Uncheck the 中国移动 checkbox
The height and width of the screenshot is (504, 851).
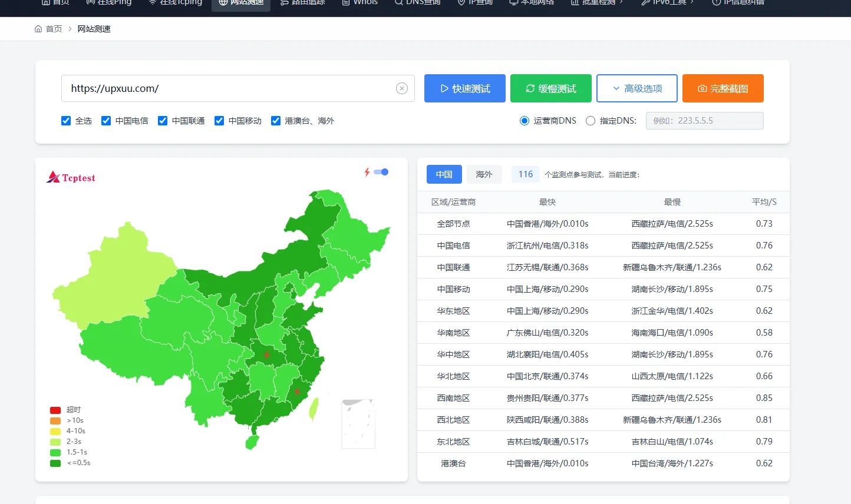(x=219, y=121)
